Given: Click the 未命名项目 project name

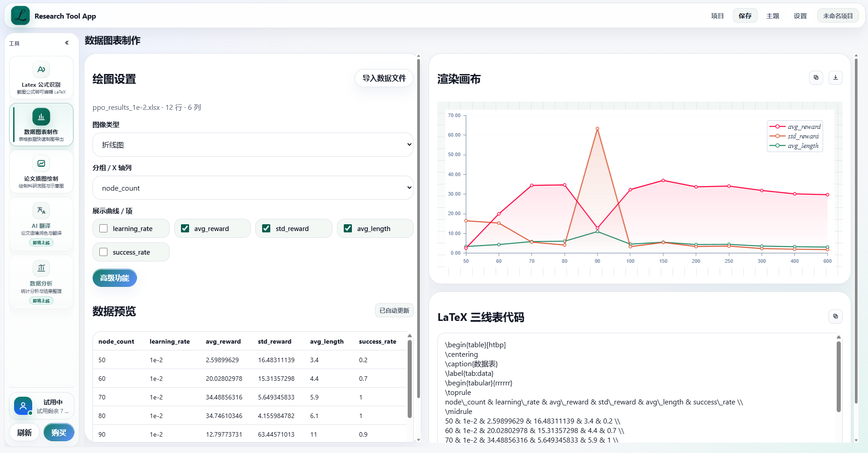Looking at the screenshot, I should coord(838,16).
